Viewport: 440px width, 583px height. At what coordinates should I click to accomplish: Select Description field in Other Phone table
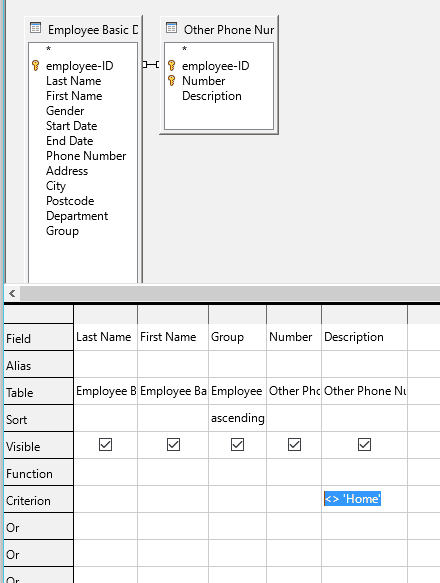coord(212,96)
